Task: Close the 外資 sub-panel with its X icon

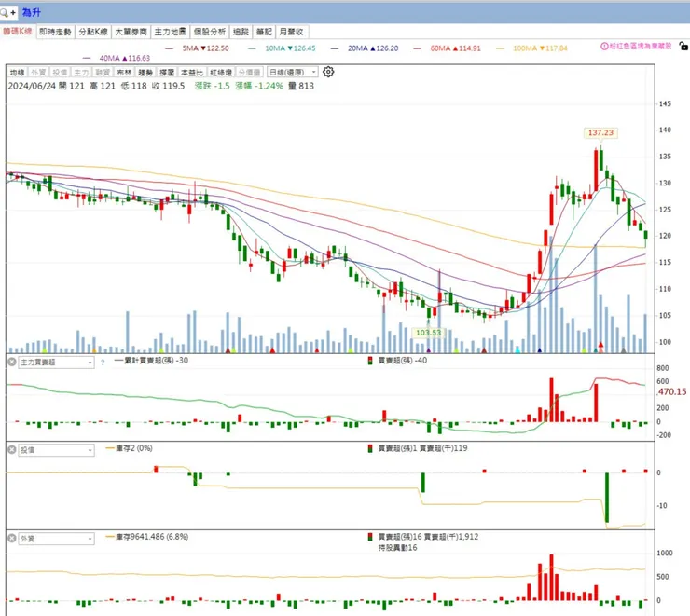Action: click(x=12, y=538)
